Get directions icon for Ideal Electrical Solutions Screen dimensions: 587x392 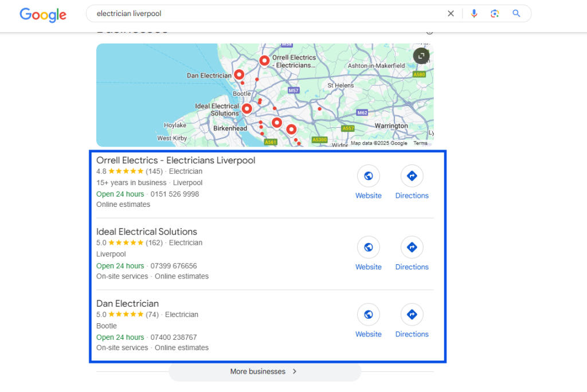[x=412, y=247]
